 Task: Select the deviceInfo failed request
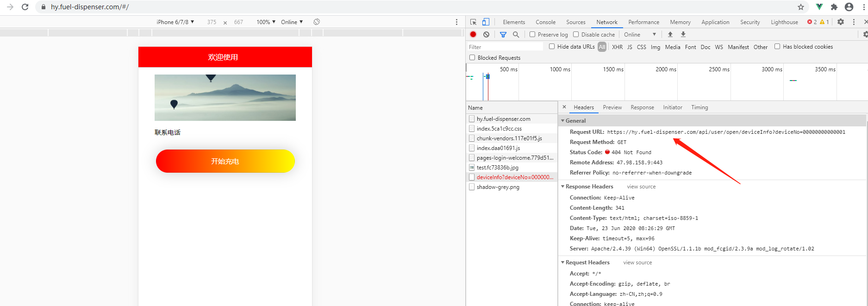pos(512,177)
